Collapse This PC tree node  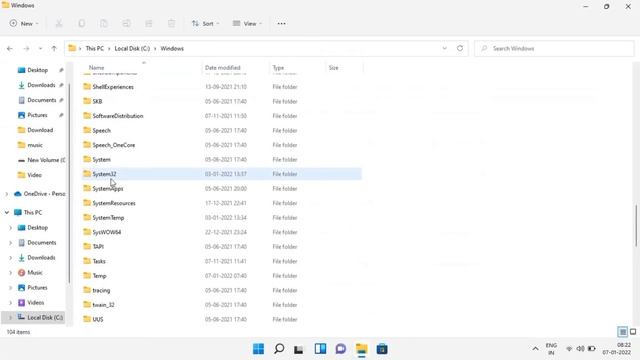pos(7,213)
